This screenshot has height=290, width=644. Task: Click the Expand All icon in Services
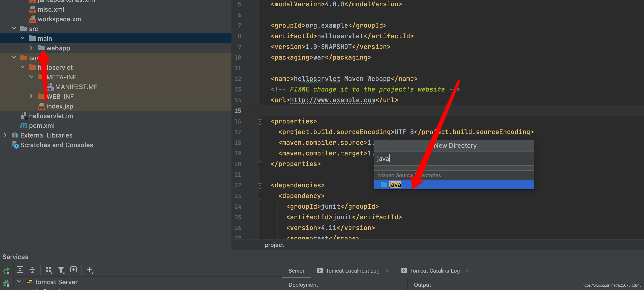(20, 270)
